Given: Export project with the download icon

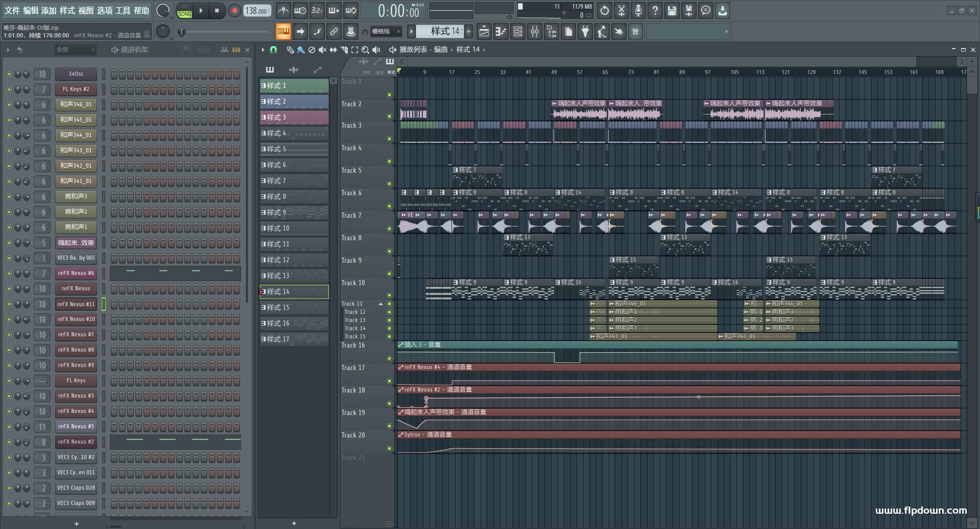Looking at the screenshot, I should [723, 10].
